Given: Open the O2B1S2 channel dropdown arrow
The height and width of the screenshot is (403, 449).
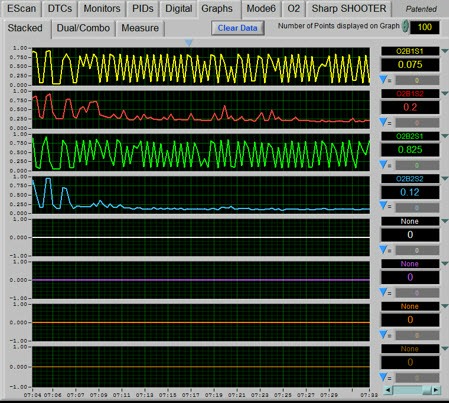Looking at the screenshot, I should [x=445, y=94].
